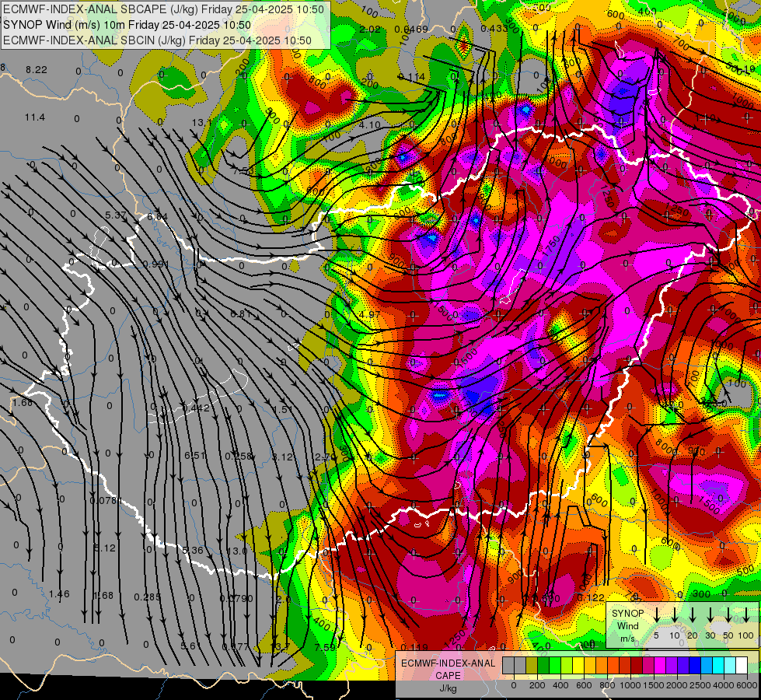Viewport: 761px width, 700px height.
Task: Pick the pale cyan CAPE legend swatch
Action: (729, 665)
